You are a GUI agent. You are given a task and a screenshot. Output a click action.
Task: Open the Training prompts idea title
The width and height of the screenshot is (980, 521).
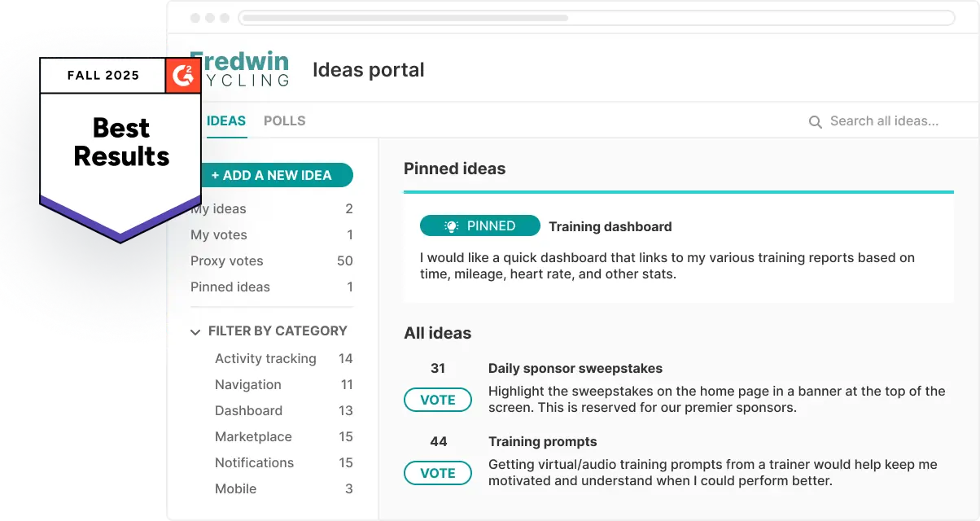(543, 442)
